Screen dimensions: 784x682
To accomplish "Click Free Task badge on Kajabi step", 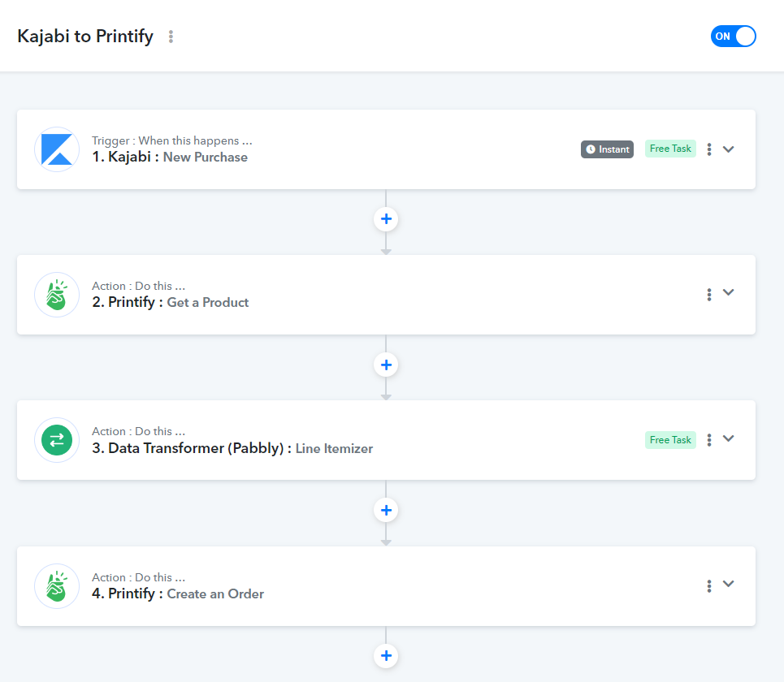I will pyautogui.click(x=670, y=149).
